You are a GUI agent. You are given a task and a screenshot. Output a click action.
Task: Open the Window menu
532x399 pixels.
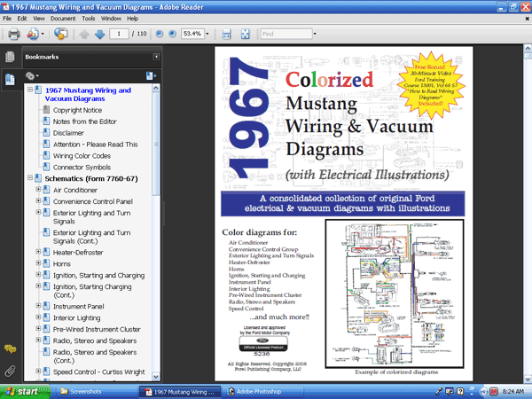tap(111, 19)
